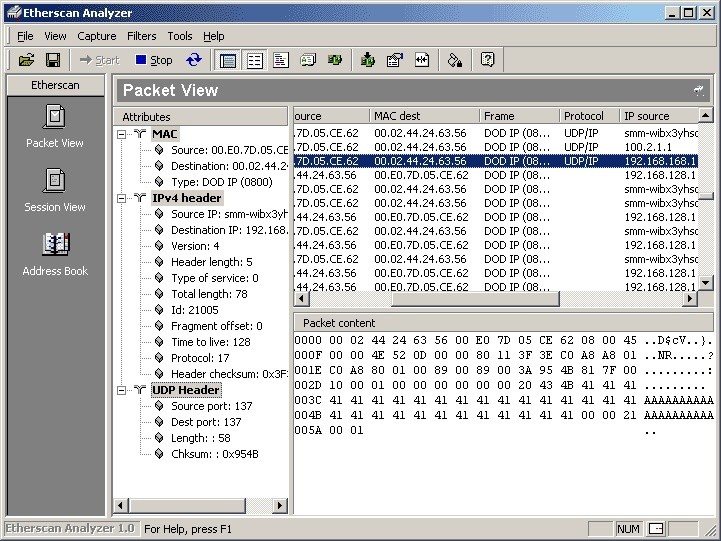The image size is (721, 541).
Task: Select Source port: 137 attribute
Action: click(212, 406)
